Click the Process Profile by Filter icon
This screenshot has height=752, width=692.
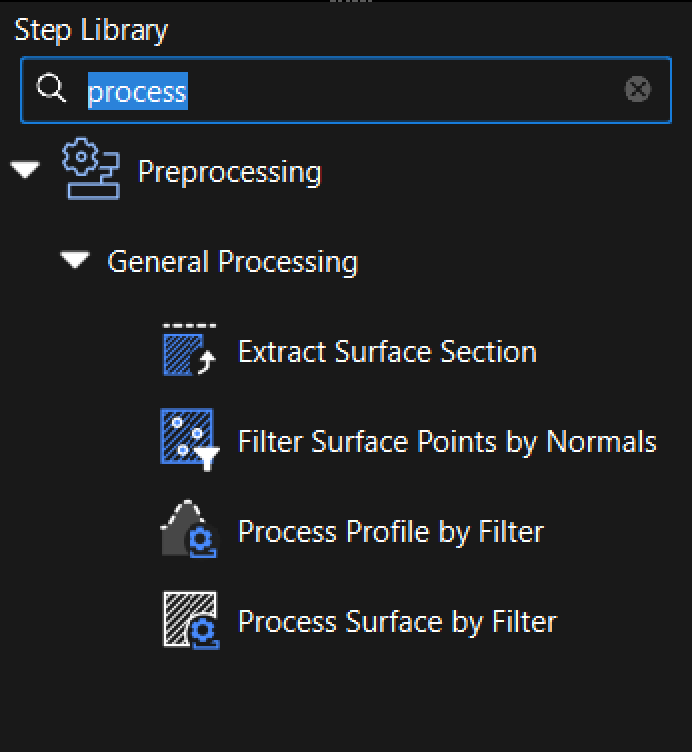(x=189, y=530)
